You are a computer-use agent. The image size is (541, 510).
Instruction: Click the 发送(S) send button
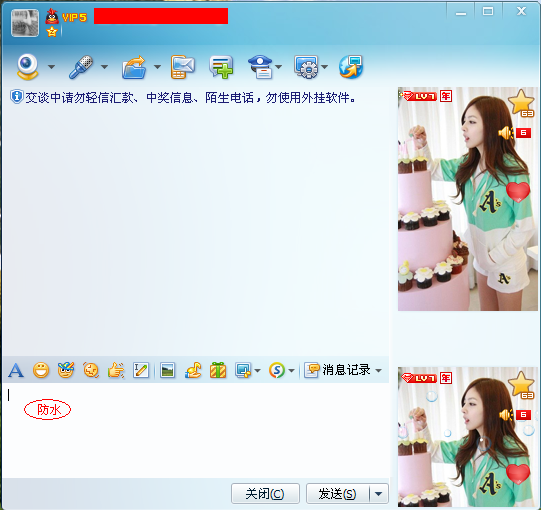[337, 494]
